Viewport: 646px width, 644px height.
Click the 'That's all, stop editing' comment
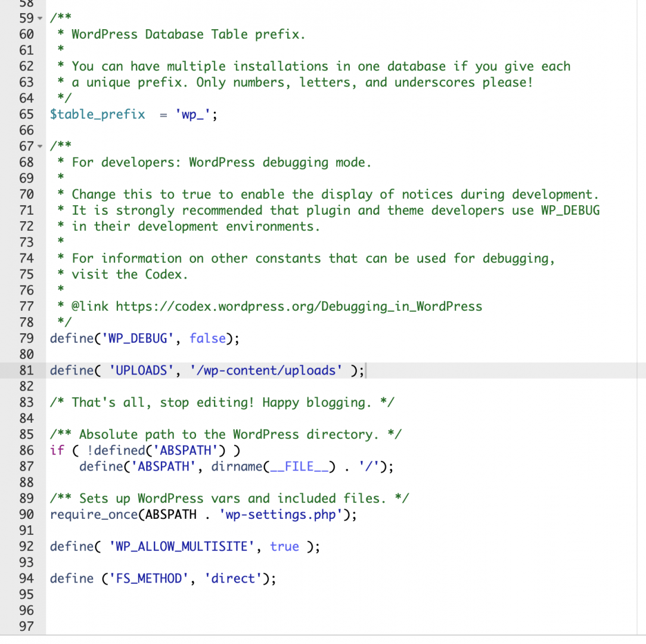click(222, 402)
